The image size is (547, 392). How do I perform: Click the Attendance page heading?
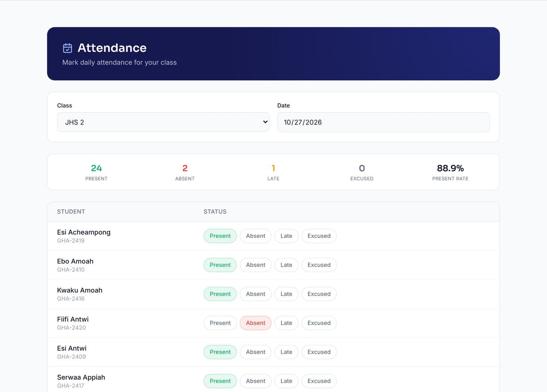click(x=112, y=48)
